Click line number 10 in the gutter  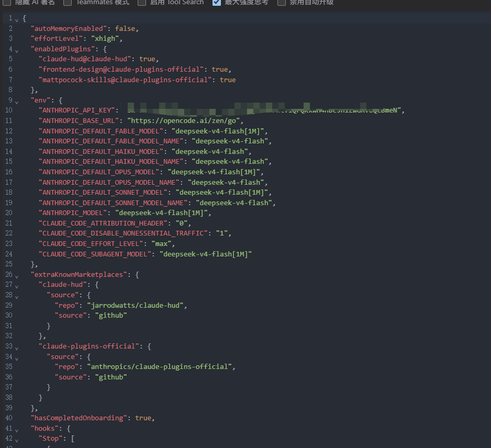[9, 110]
